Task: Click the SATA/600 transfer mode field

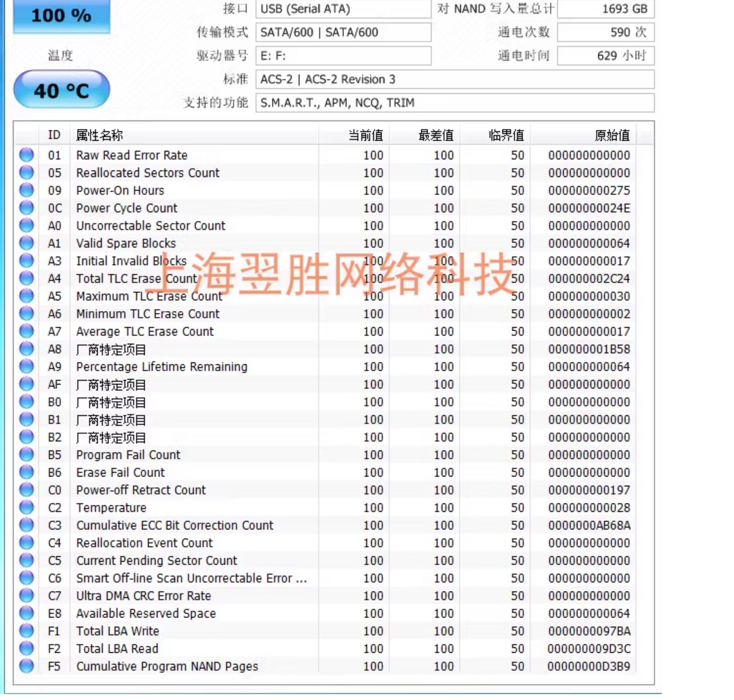Action: (x=343, y=33)
